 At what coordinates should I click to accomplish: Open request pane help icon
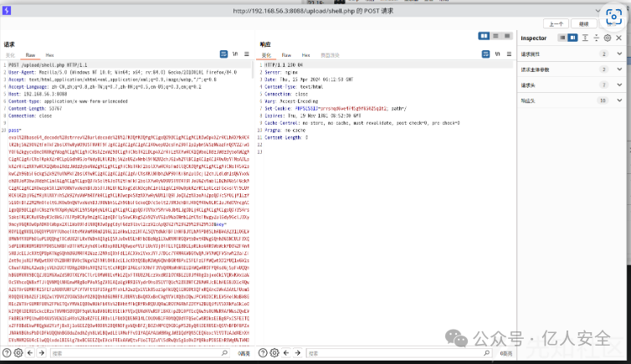coord(7,353)
